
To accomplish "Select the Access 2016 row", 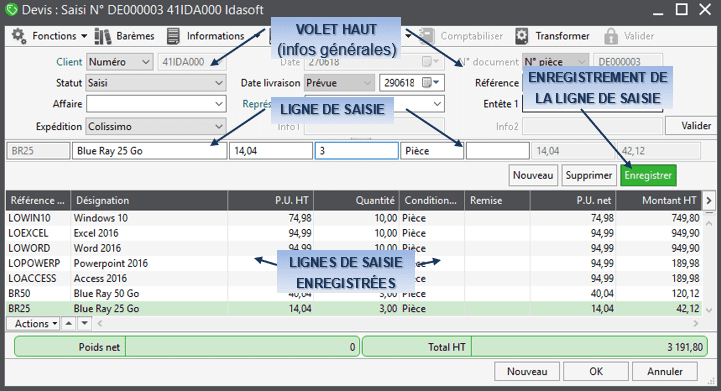I will [x=354, y=278].
